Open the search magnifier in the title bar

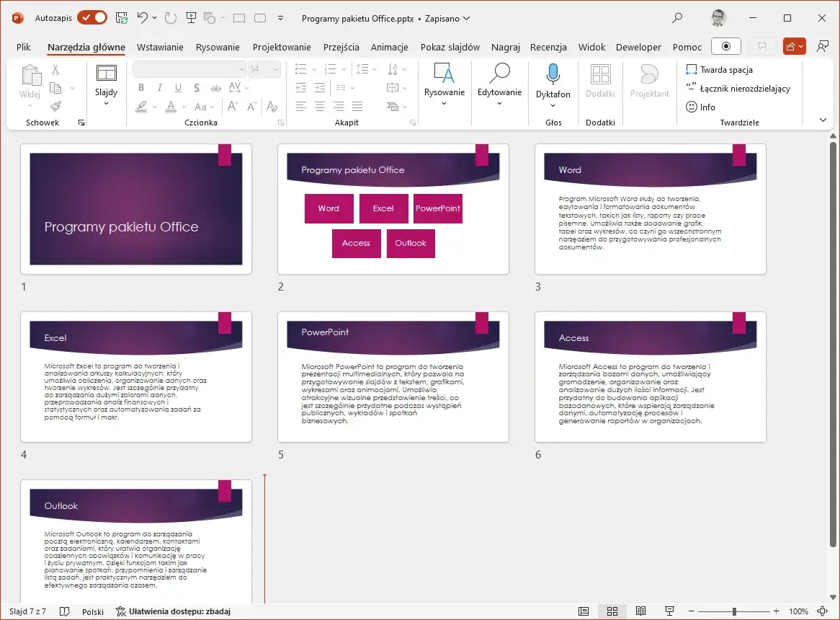coord(676,18)
